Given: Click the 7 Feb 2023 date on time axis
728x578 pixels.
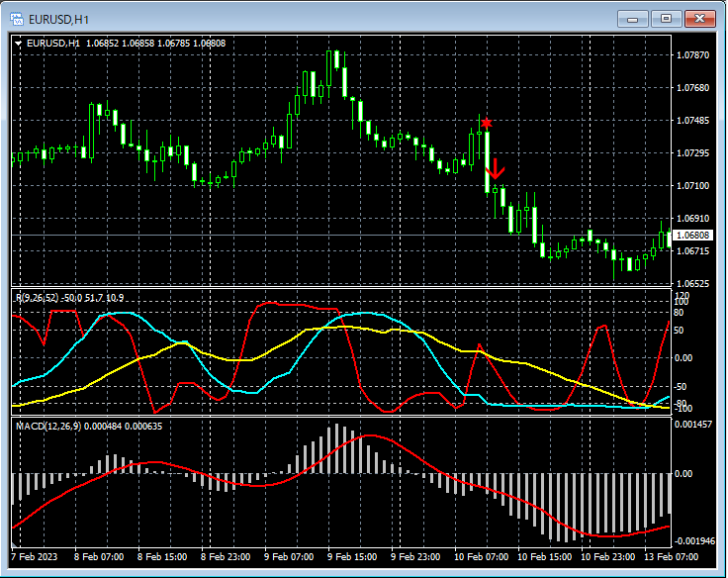Looking at the screenshot, I should [37, 557].
